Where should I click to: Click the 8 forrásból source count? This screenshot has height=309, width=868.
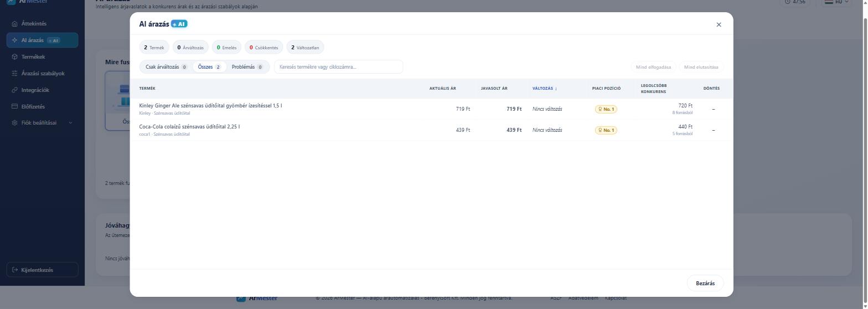click(x=683, y=112)
